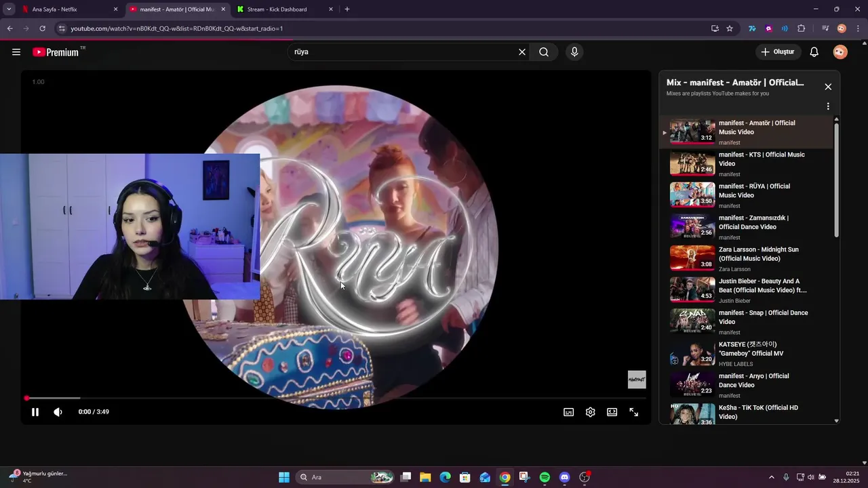Open a new browser tab
Viewport: 868px width, 488px height.
point(347,9)
